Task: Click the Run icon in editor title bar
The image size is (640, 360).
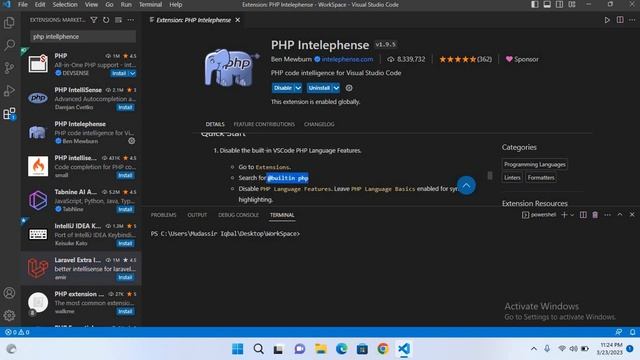Action: coord(607,20)
